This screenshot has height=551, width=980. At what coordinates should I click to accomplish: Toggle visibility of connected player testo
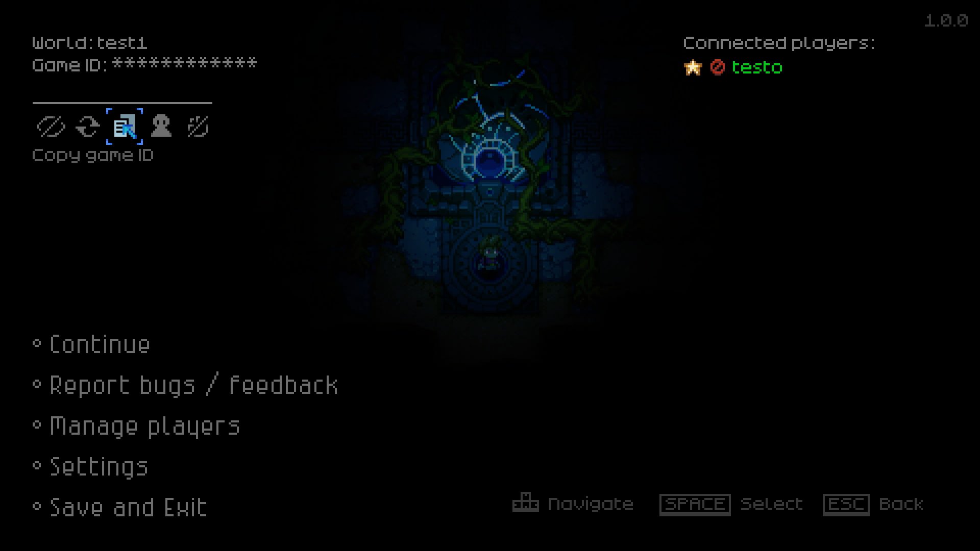716,67
